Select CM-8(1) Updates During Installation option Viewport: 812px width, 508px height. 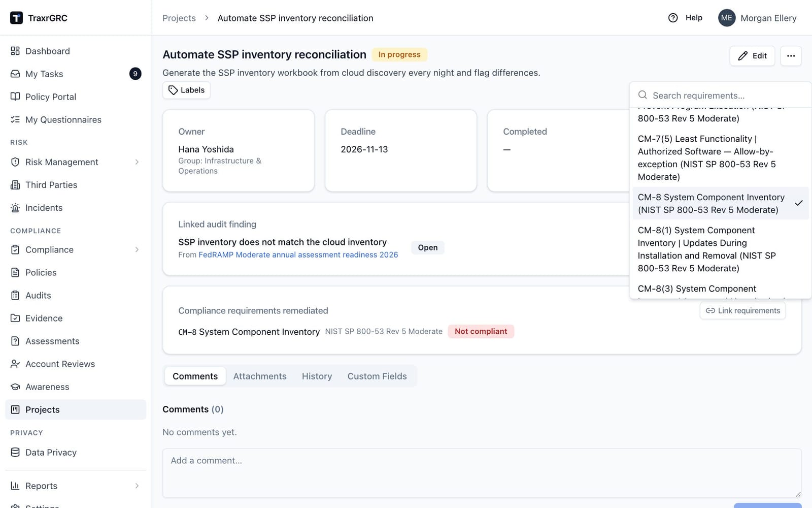point(720,249)
